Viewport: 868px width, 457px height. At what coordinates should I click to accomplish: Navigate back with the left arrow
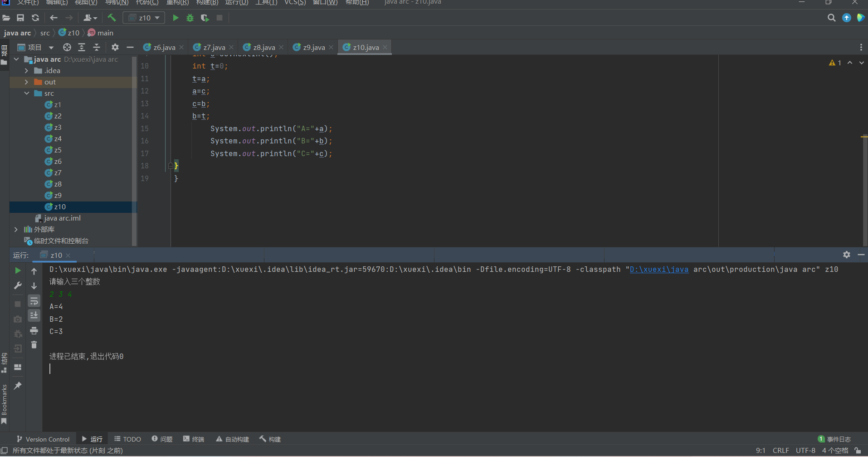pyautogui.click(x=54, y=18)
